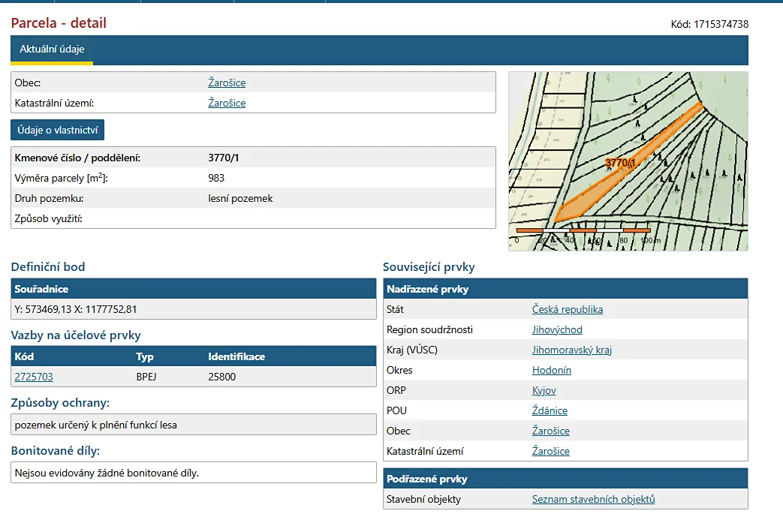Click the 'Identifikace' column header
This screenshot has width=783, height=532.
click(236, 357)
